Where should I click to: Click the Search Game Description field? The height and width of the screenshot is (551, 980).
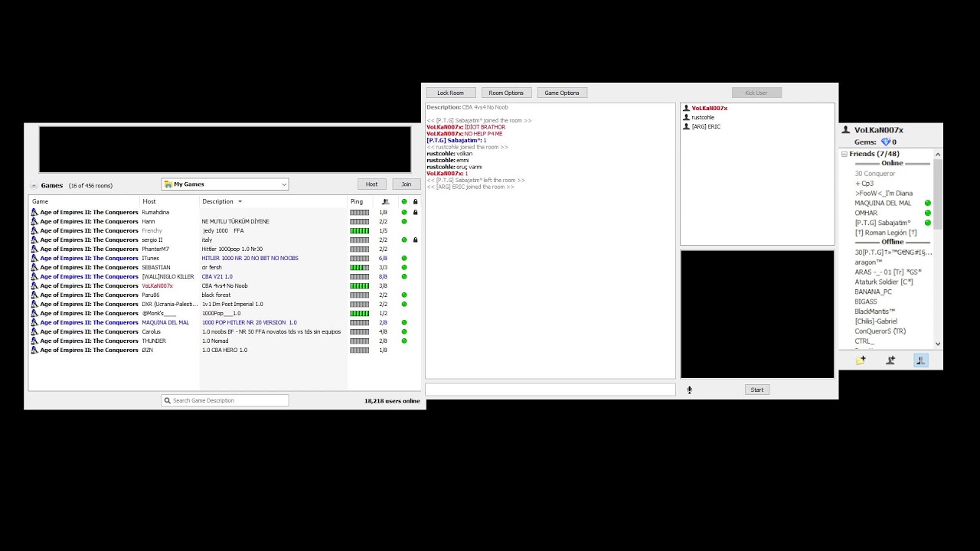pyautogui.click(x=225, y=400)
